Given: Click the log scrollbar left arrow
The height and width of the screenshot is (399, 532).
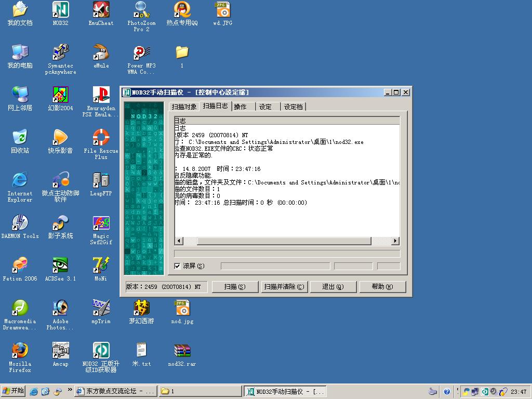Looking at the screenshot, I should point(179,241).
